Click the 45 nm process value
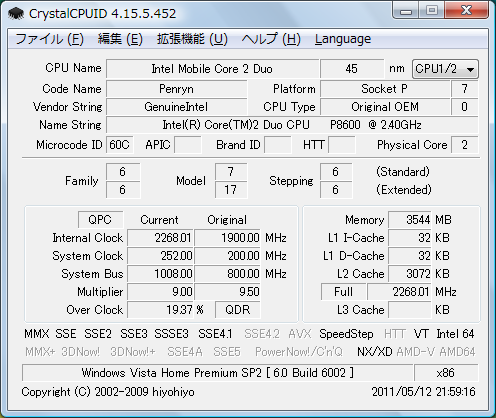 352,69
